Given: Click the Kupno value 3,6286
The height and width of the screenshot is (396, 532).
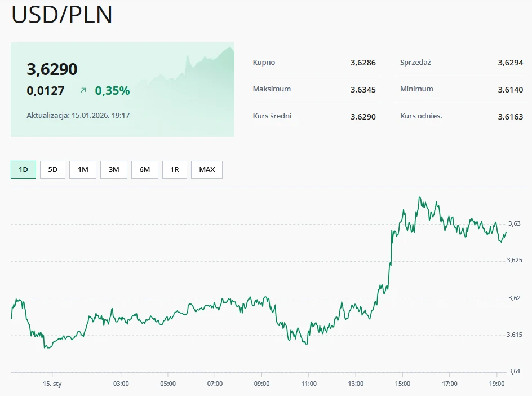Looking at the screenshot, I should [x=363, y=63].
